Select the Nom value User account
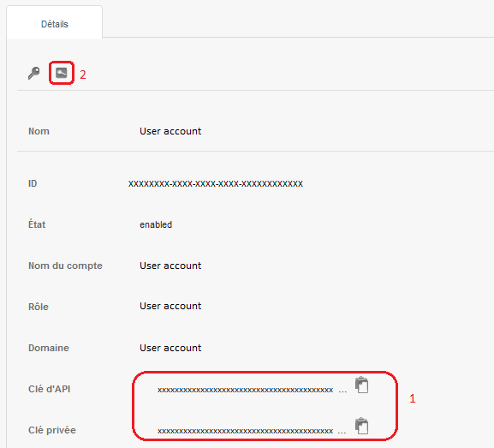The image size is (494, 448). pos(170,131)
